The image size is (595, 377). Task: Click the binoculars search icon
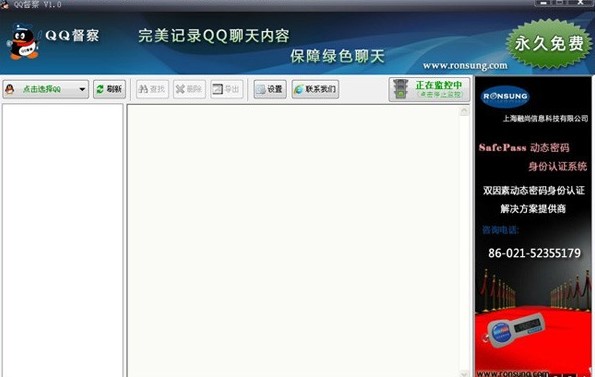[x=143, y=89]
